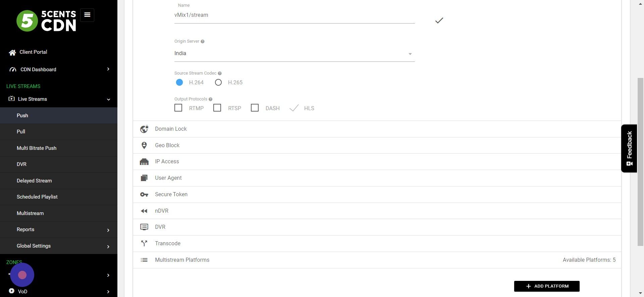Click the Domain Lock globe icon

click(144, 129)
